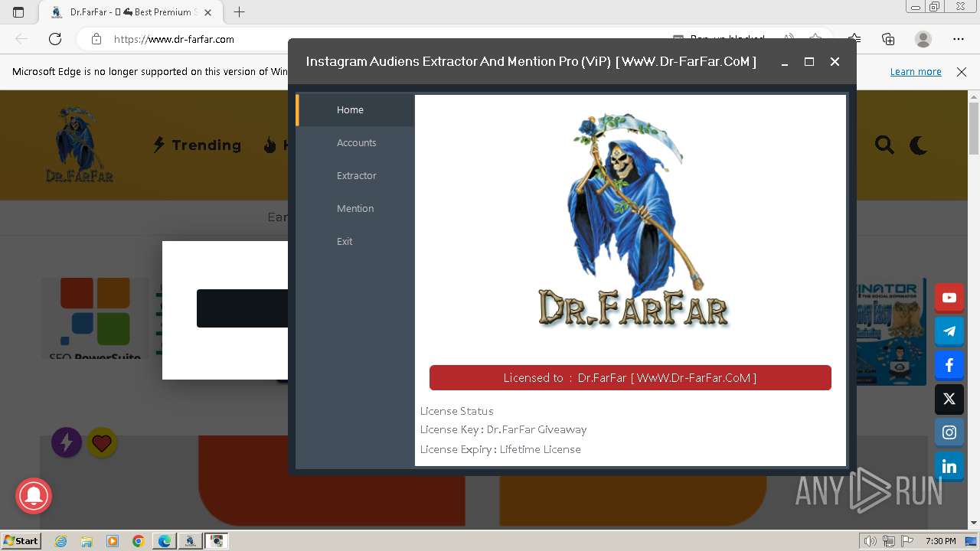Switch to the Dr.FarFar app taskbar button
This screenshot has width=980, height=551.
point(190,541)
